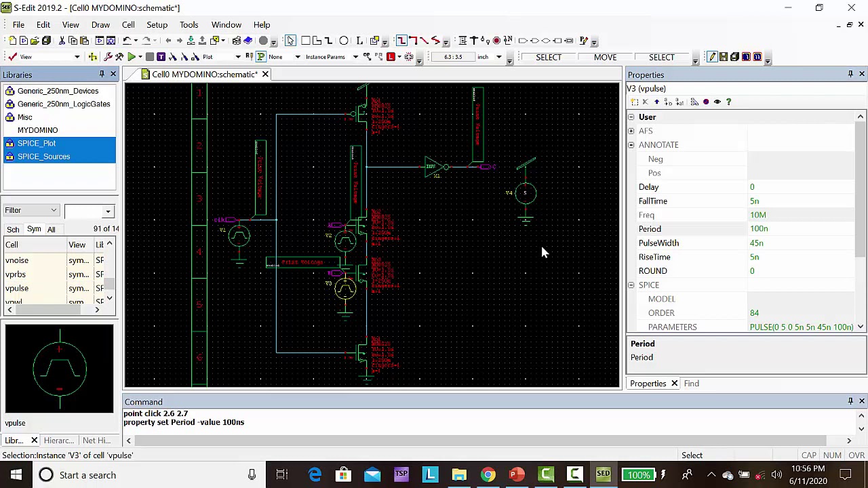The height and width of the screenshot is (488, 868).
Task: Collapse the ANNOTATE property group
Action: click(631, 145)
